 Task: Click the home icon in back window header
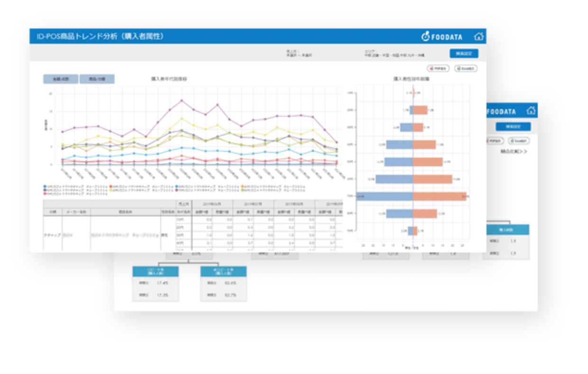click(x=531, y=111)
